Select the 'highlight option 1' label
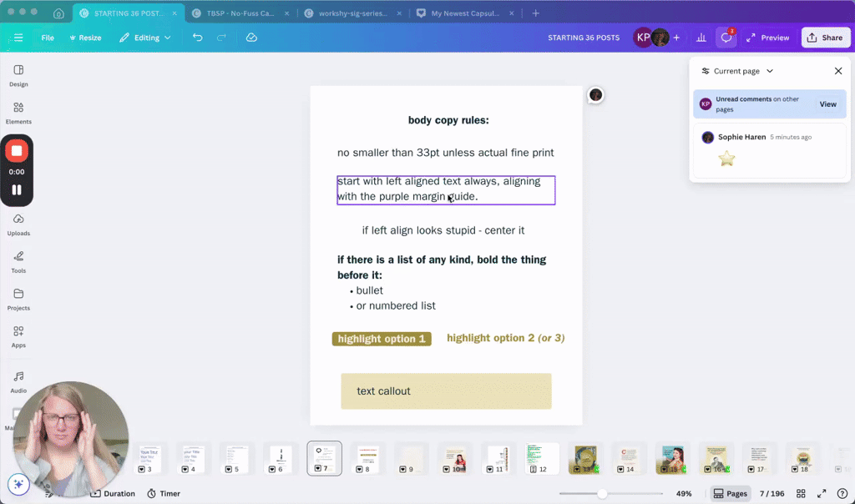The image size is (855, 504). (382, 339)
